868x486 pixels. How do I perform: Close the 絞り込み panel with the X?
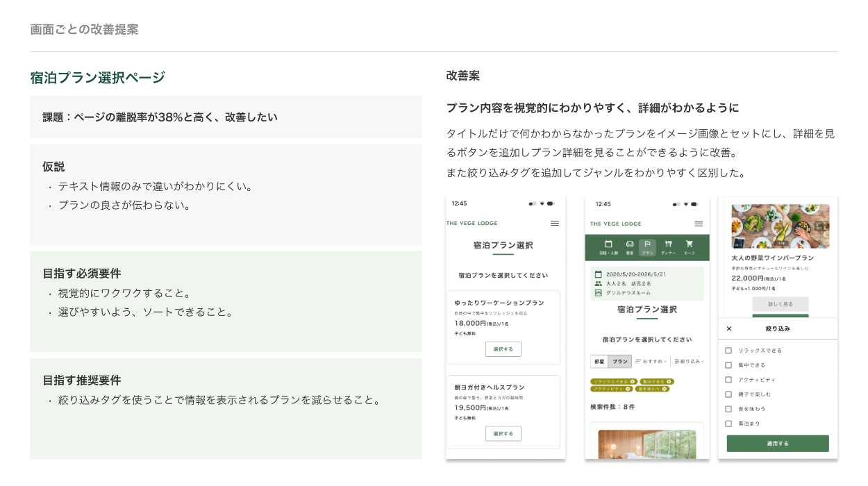tap(728, 328)
